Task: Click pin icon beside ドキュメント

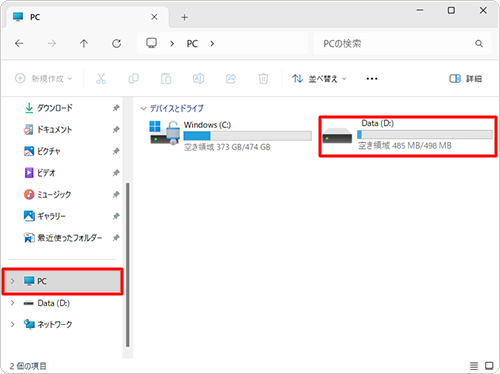Action: pos(116,130)
